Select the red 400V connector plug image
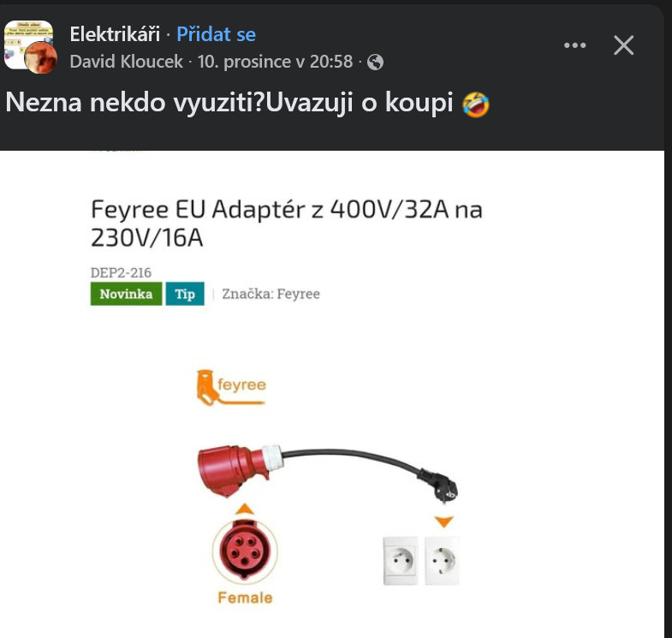Viewport: 672px width, 638px height. [239, 470]
